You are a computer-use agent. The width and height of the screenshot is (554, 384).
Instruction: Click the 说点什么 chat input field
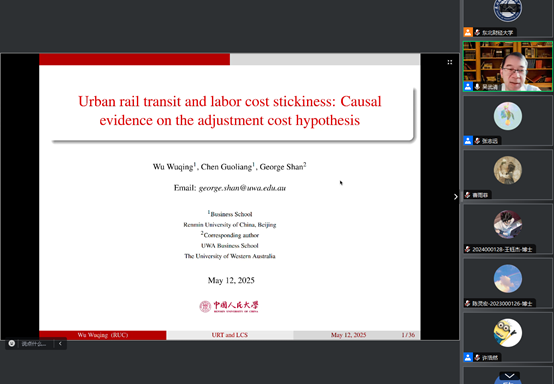click(x=34, y=344)
